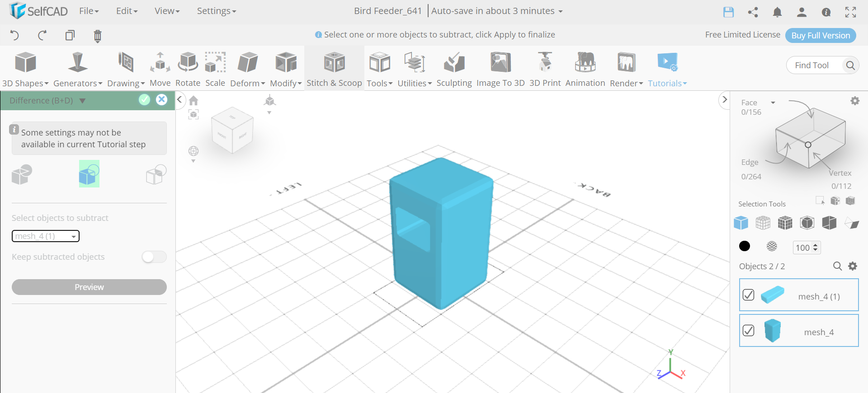Screen dimensions: 868x393
Task: Open the mesh_4 (1) subtract objects dropdown
Action: pyautogui.click(x=46, y=236)
